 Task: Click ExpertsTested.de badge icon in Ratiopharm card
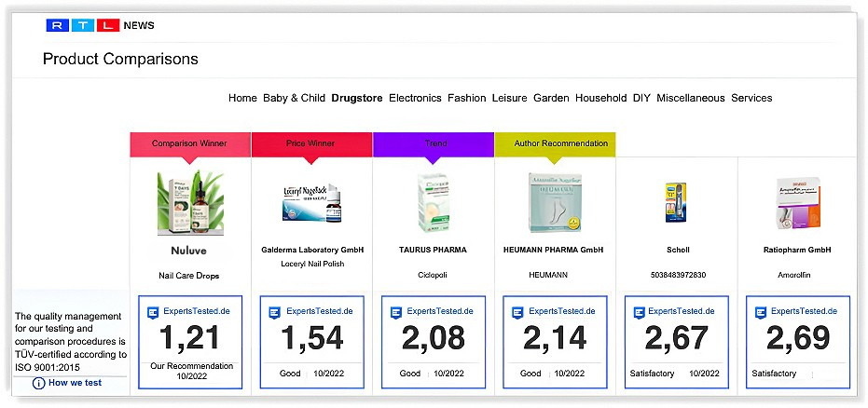click(761, 312)
